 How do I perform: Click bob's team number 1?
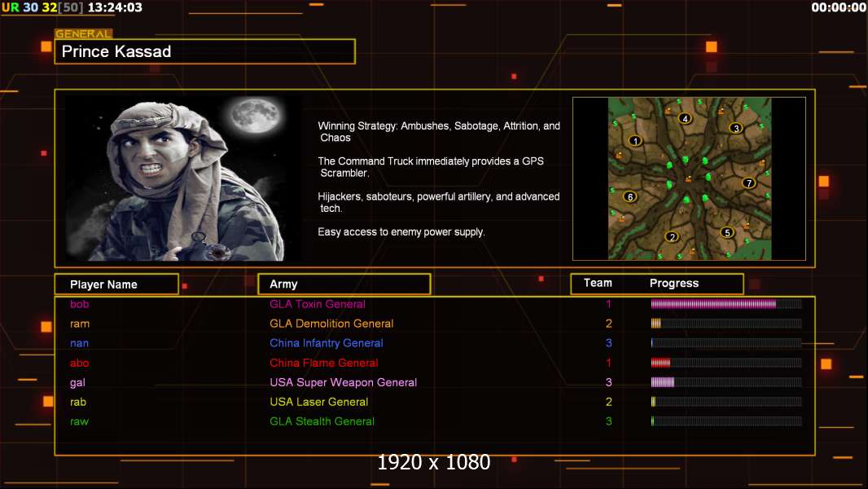click(608, 304)
